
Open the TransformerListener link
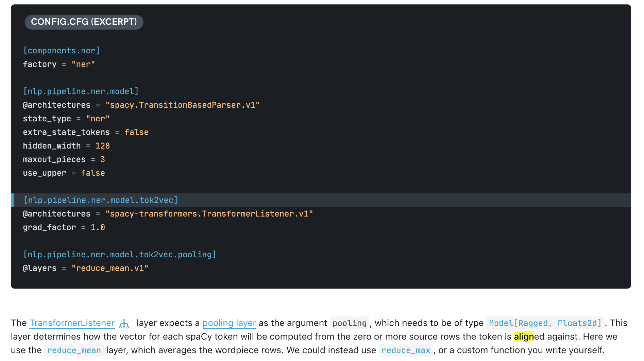point(72,323)
